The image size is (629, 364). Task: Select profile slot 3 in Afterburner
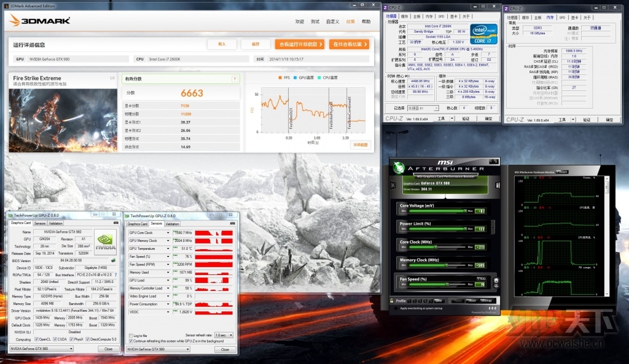click(x=420, y=301)
